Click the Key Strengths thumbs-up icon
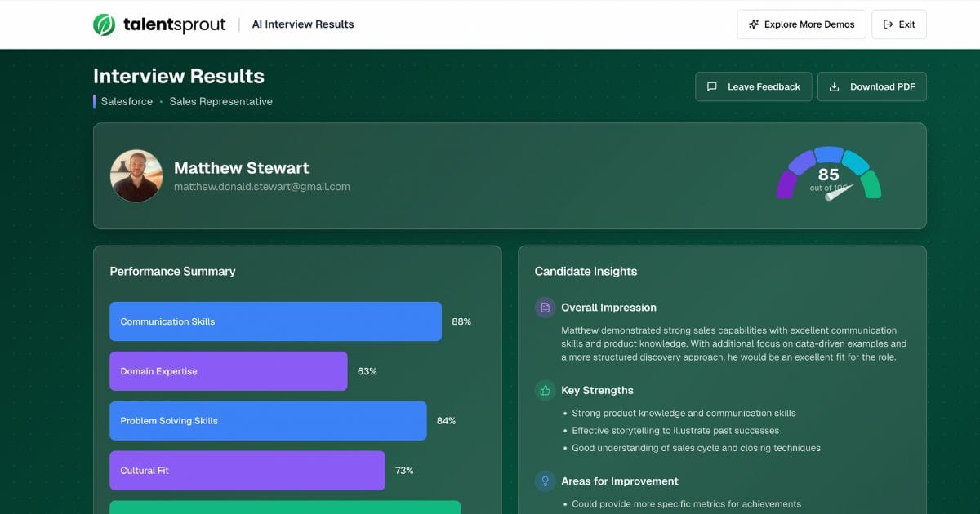The image size is (980, 514). click(x=545, y=390)
